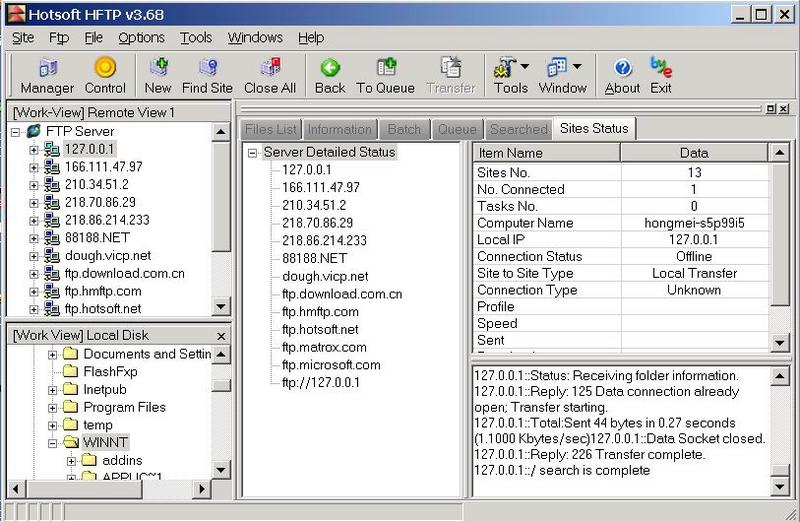Collapse the WINNT folder node
This screenshot has height=522, width=800.
(53, 443)
